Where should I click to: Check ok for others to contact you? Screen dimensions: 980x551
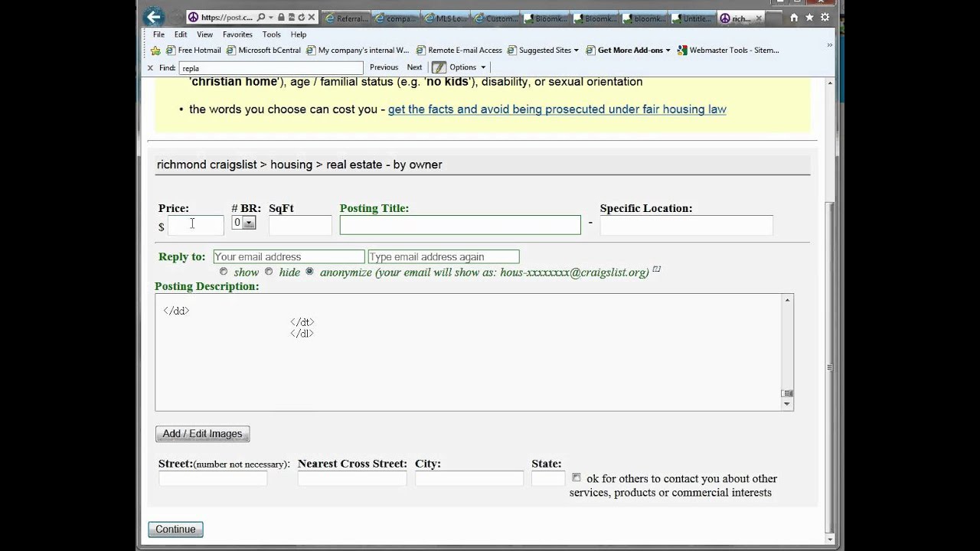click(576, 478)
